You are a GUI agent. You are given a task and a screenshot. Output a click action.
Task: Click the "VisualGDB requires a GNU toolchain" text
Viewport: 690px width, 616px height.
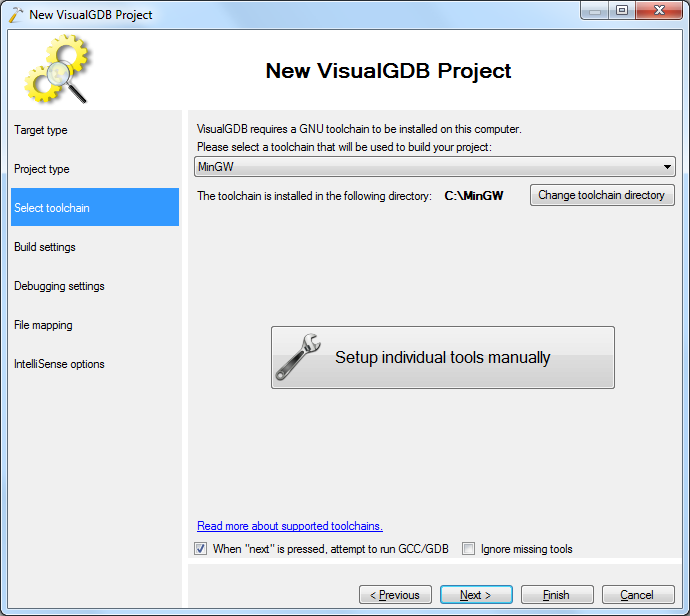[x=359, y=129]
